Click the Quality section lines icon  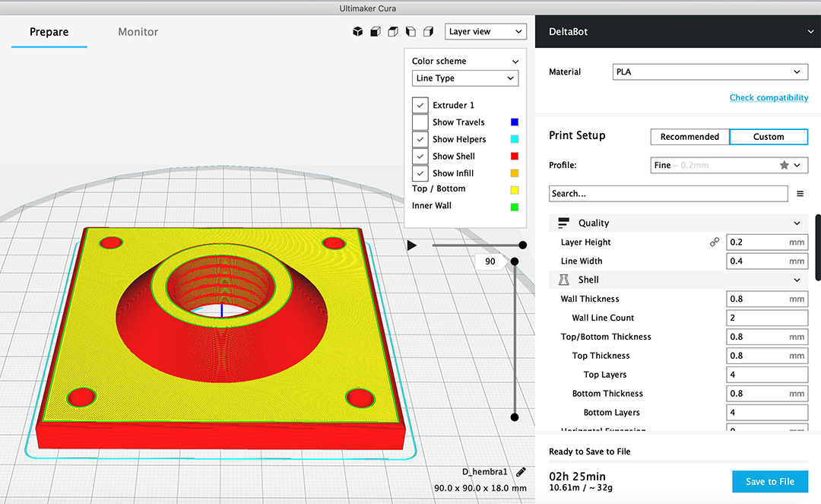point(563,223)
